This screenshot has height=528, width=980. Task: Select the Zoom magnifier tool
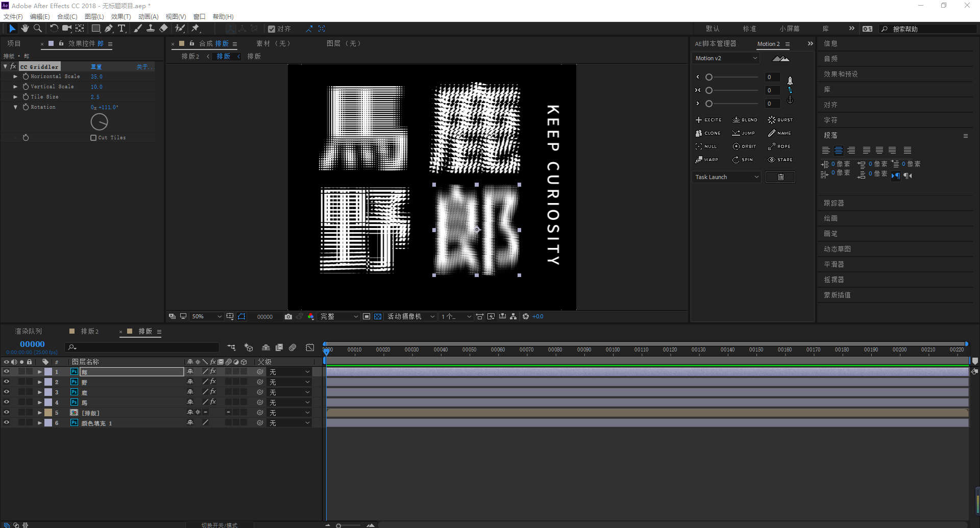[x=38, y=29]
